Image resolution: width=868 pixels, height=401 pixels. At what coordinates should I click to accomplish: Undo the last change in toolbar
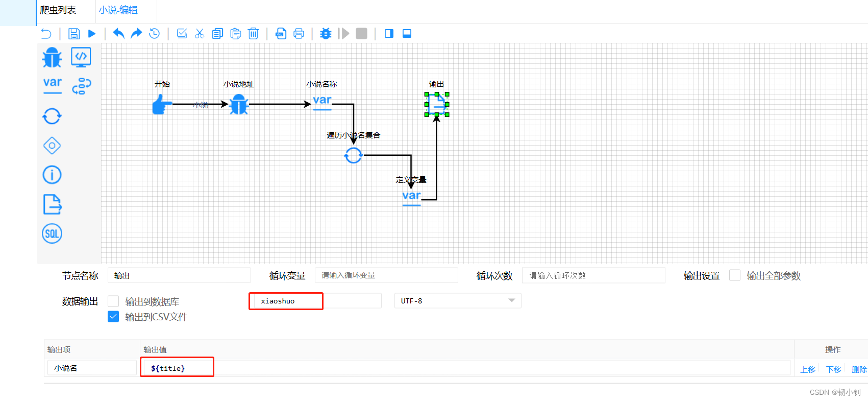118,34
